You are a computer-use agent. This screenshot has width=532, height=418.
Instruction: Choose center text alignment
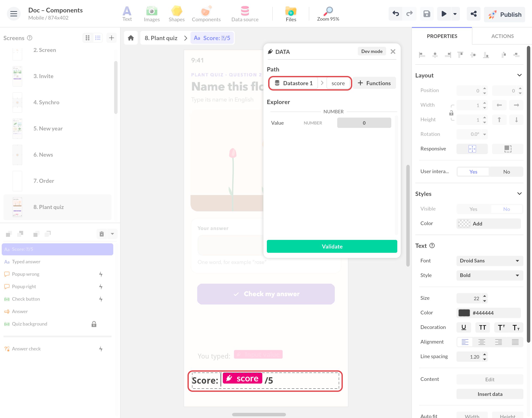point(482,342)
